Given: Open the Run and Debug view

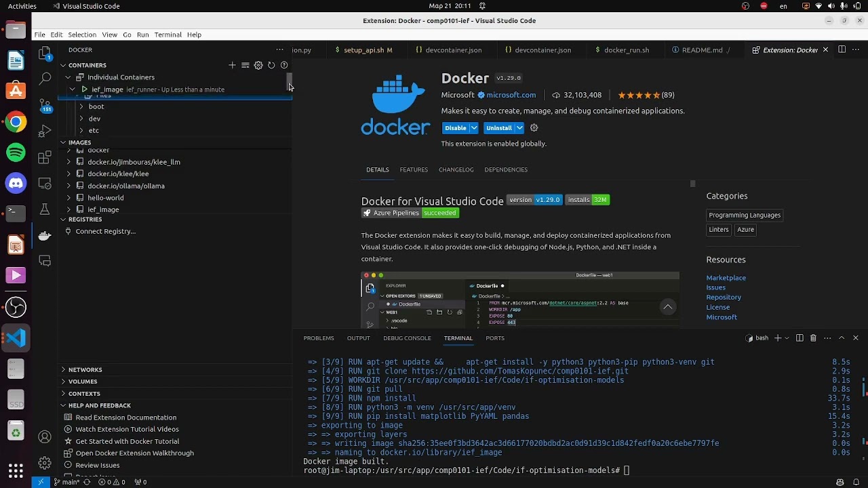Looking at the screenshot, I should click(x=45, y=131).
